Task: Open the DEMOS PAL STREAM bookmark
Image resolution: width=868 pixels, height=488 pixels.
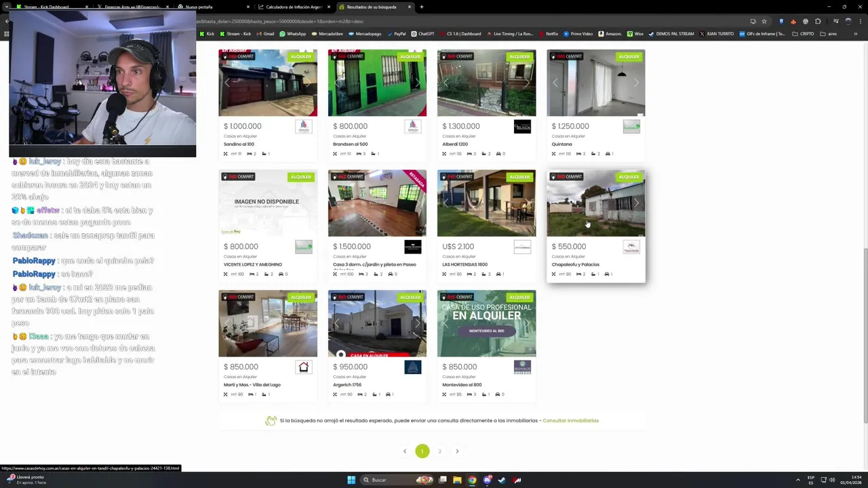Action: click(x=671, y=34)
